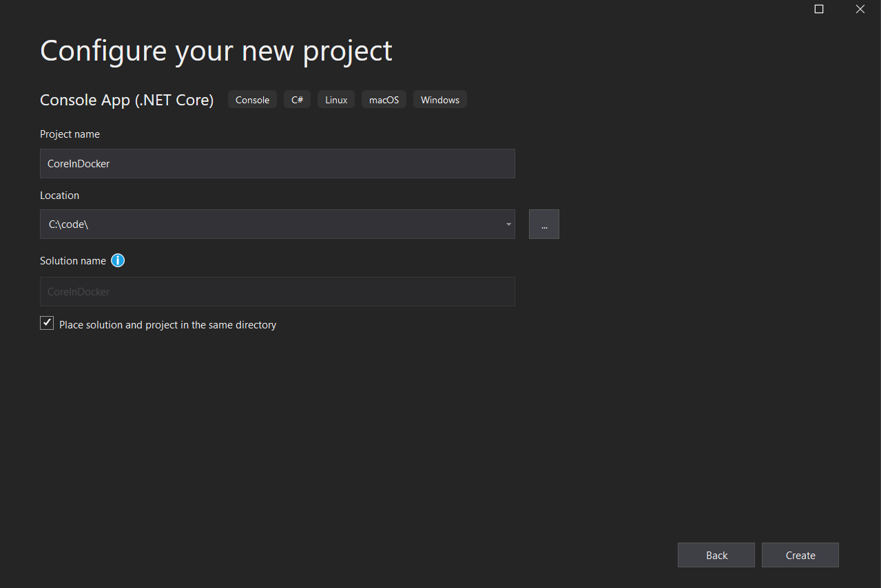Image resolution: width=881 pixels, height=588 pixels.
Task: Click the Project name input field
Action: (x=278, y=164)
